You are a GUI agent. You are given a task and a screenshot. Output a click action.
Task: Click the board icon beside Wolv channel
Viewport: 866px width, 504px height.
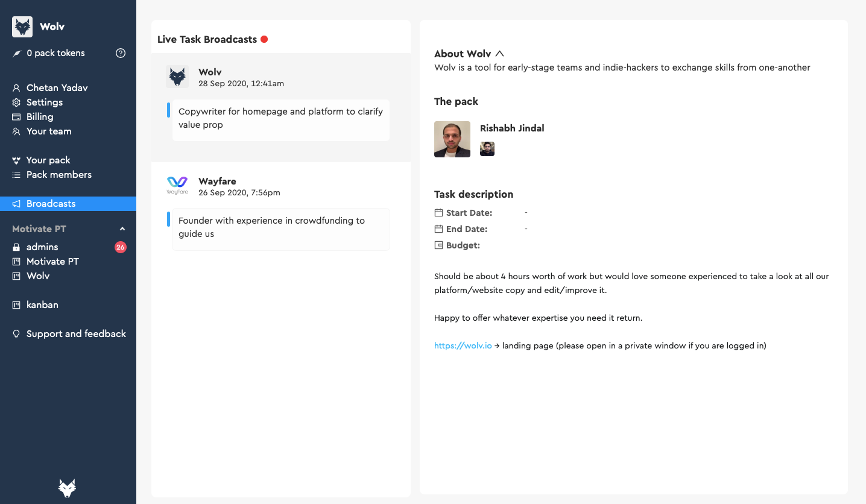[x=16, y=276]
